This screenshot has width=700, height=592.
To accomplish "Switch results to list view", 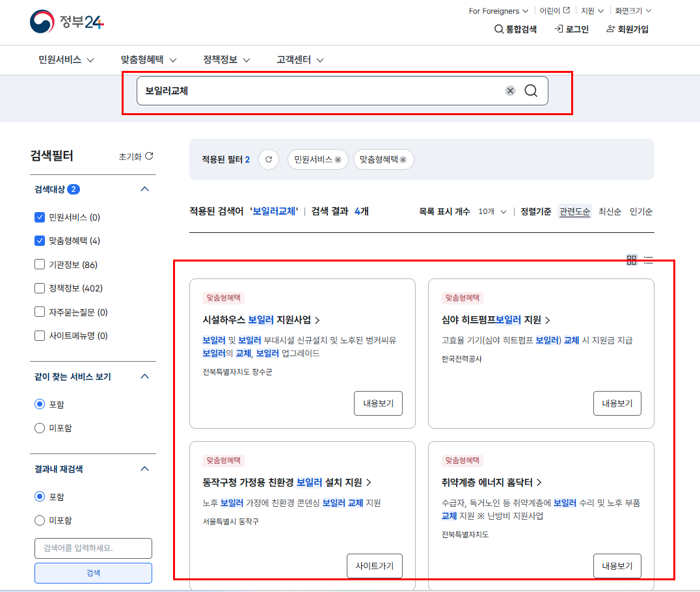I will tap(648, 260).
